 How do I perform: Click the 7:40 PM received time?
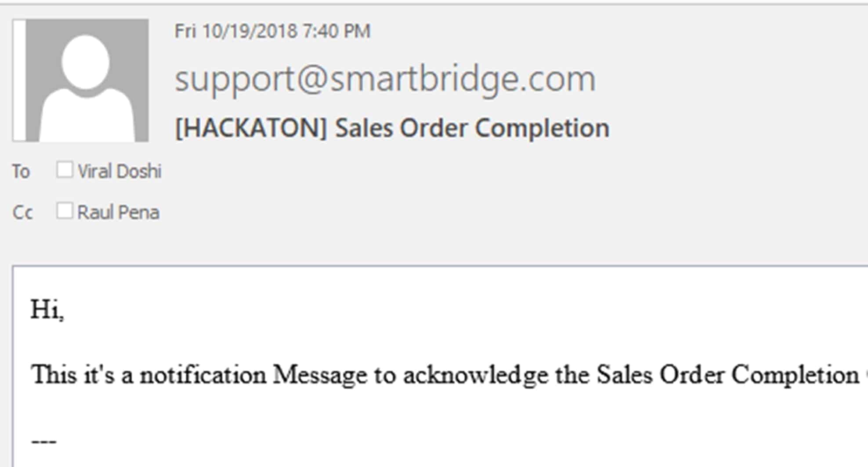336,31
